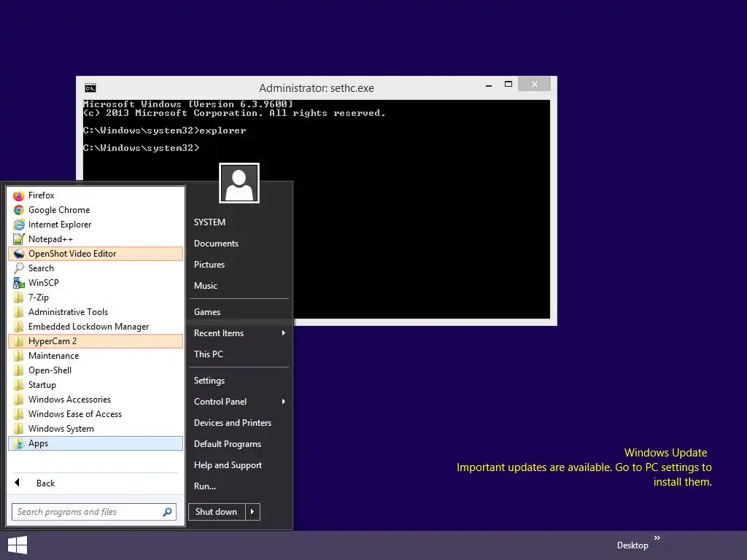747x560 pixels.
Task: Open Documents from the start menu
Action: pyautogui.click(x=239, y=244)
